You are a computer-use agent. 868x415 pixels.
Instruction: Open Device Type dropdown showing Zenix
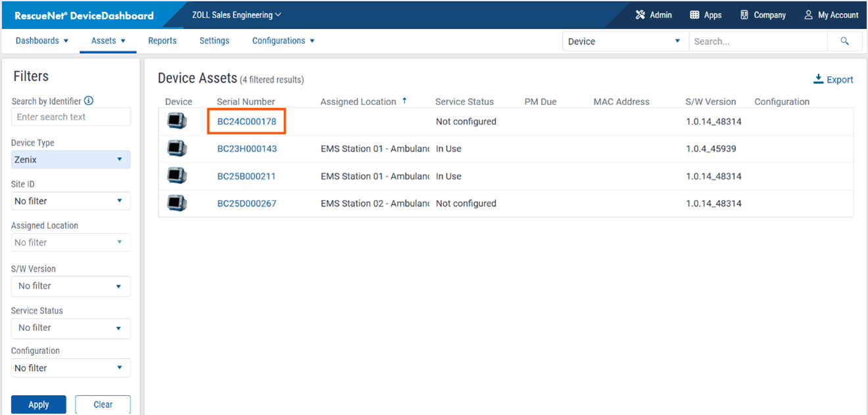click(71, 159)
